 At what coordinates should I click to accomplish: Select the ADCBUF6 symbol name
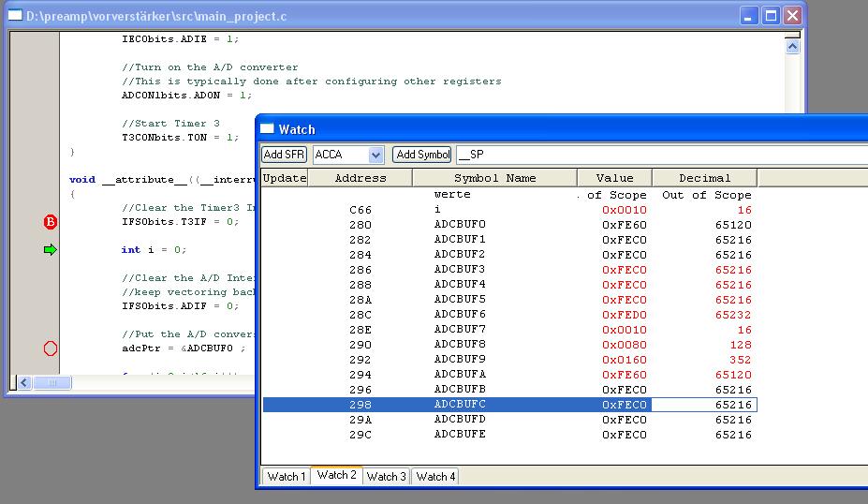tap(460, 314)
